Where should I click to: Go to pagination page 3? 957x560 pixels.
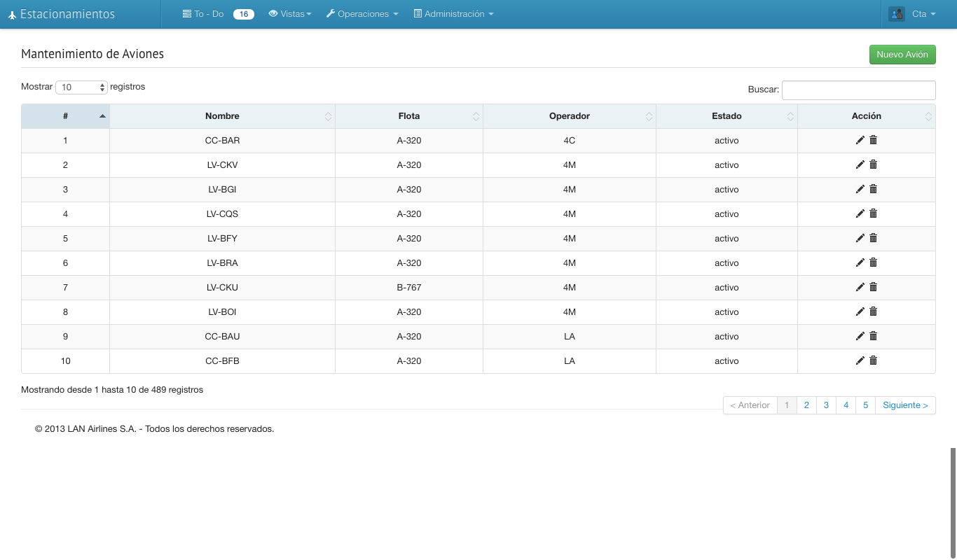coord(826,405)
